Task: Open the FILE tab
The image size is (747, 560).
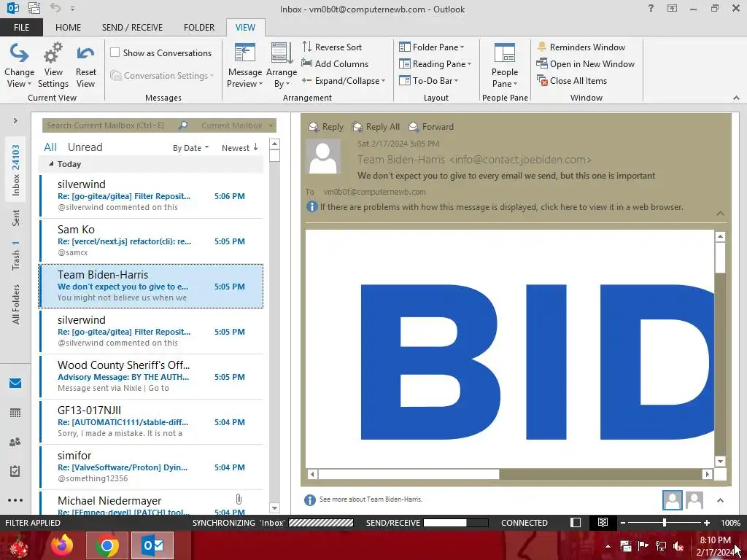Action: (x=21, y=27)
